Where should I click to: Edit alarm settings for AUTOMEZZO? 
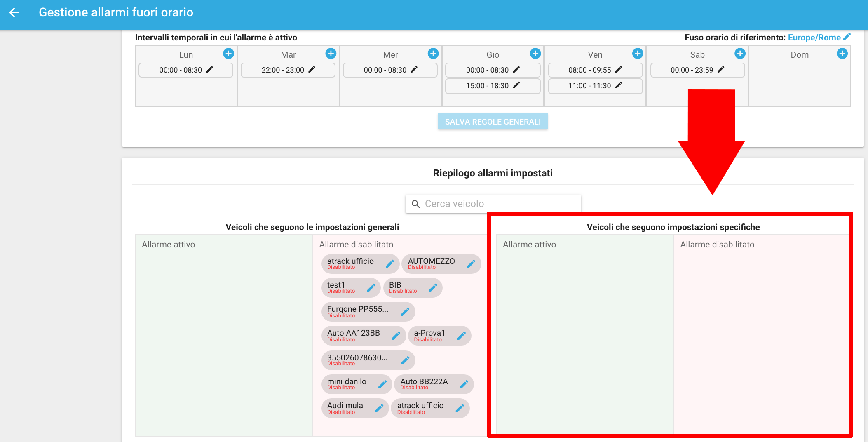(x=471, y=264)
